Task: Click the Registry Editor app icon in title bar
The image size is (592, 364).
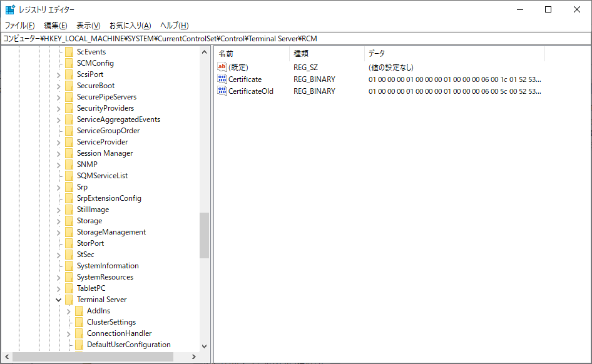Action: [x=10, y=9]
